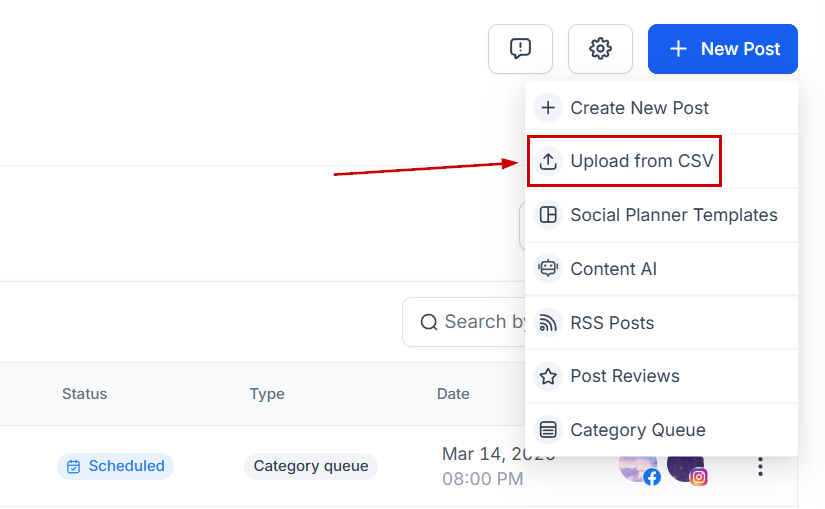Click the star Post Reviews icon
This screenshot has height=509, width=825.
coord(548,376)
